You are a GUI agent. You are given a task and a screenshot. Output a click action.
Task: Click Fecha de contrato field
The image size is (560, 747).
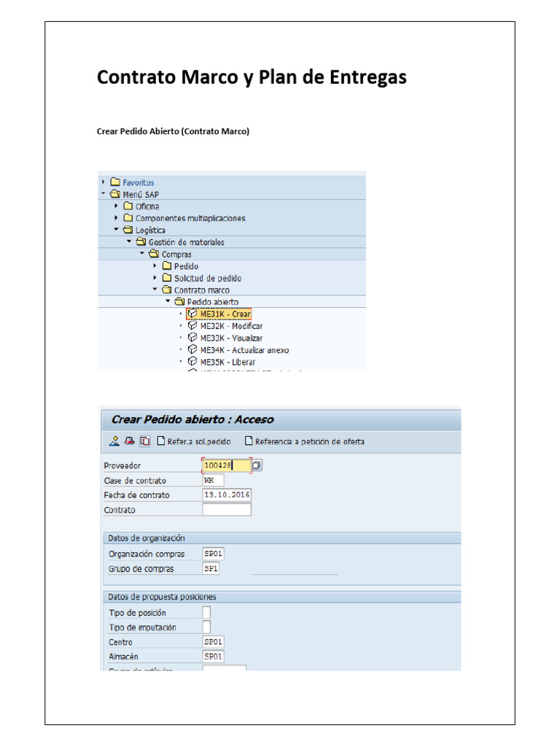[227, 495]
